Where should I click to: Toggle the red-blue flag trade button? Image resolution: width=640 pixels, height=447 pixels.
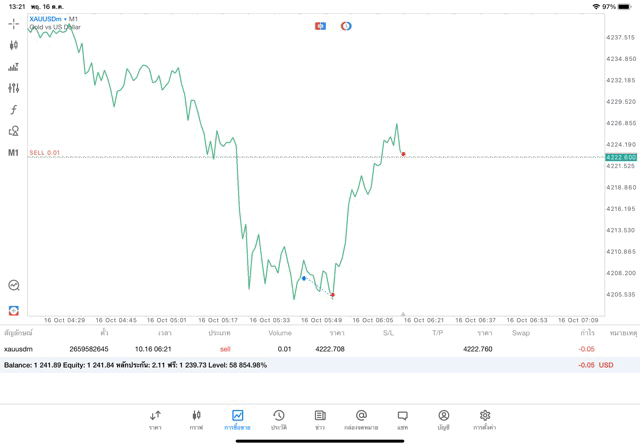[x=320, y=26]
